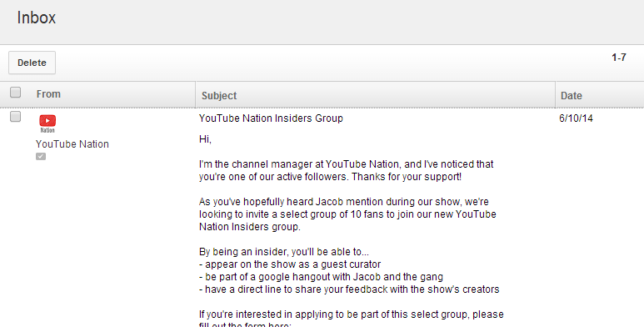This screenshot has width=644, height=327.
Task: Click the Subject column header
Action: [219, 96]
